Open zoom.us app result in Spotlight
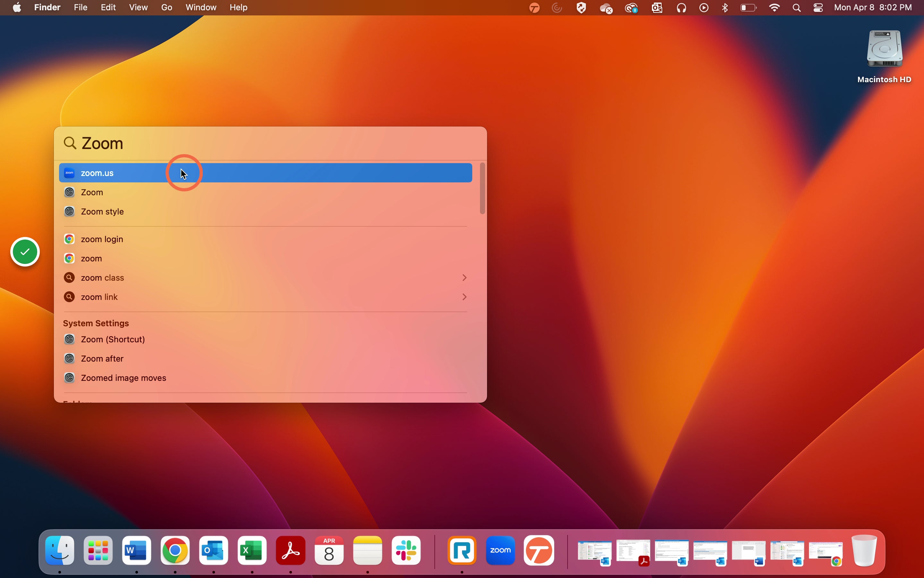This screenshot has width=924, height=578. click(x=265, y=173)
